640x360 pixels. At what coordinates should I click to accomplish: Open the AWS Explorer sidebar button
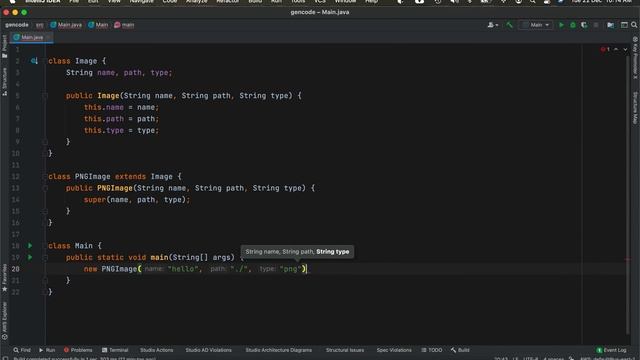tap(4, 320)
